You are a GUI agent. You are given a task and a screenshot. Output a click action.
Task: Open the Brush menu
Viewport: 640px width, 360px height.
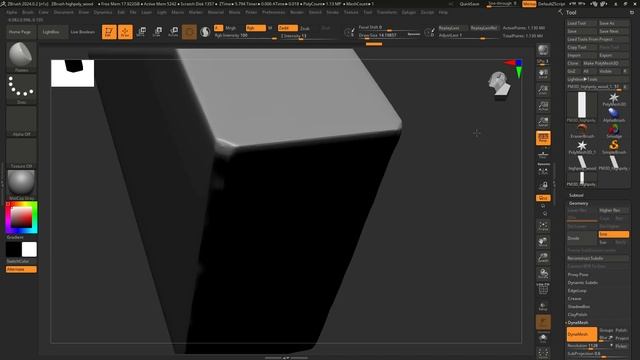coord(28,12)
